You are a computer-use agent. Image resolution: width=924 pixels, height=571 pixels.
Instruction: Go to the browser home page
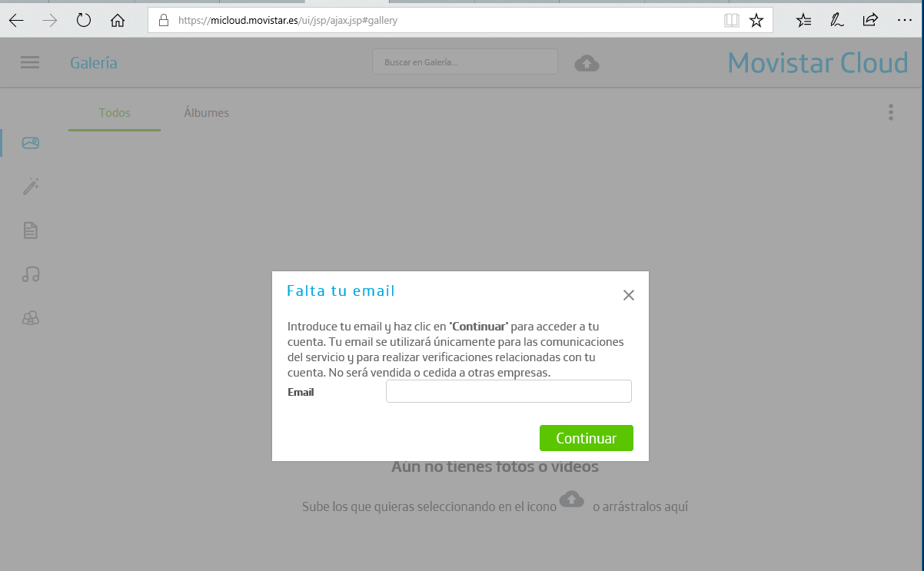coord(118,21)
